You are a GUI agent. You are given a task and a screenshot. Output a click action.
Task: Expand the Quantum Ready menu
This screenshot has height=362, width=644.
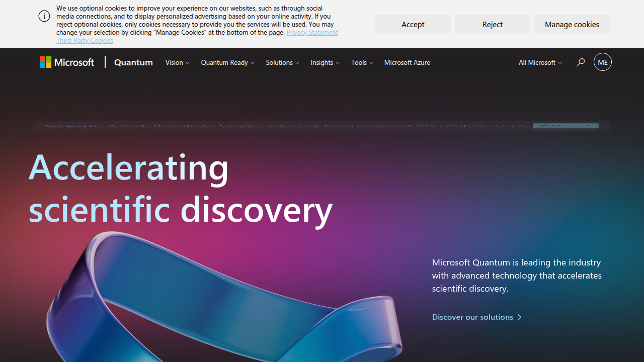pyautogui.click(x=228, y=62)
